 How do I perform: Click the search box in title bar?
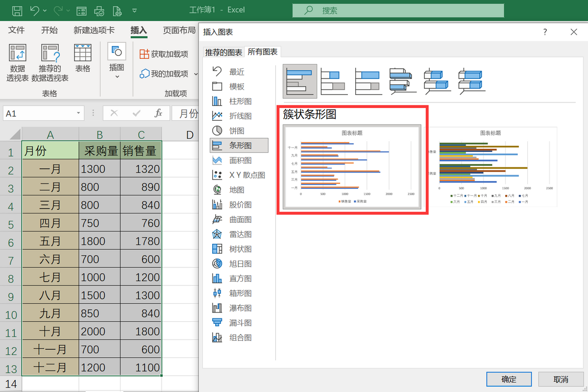398,10
